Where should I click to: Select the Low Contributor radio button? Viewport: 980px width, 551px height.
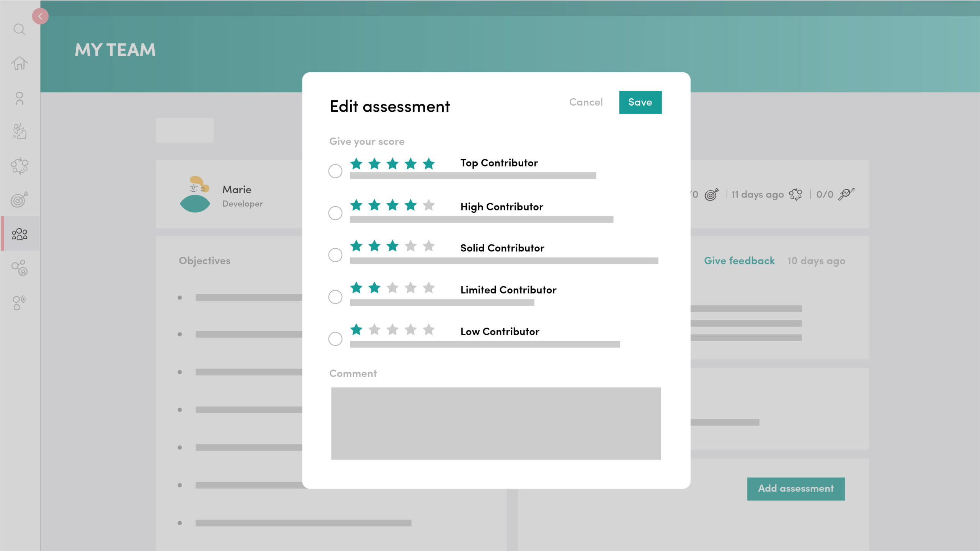point(335,339)
